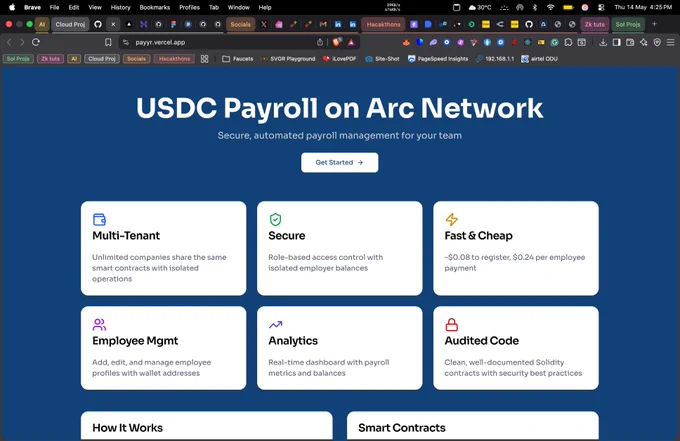Viewport: 680px width, 441px height.
Task: Expand the Zk tuts tab group
Action: [x=594, y=24]
